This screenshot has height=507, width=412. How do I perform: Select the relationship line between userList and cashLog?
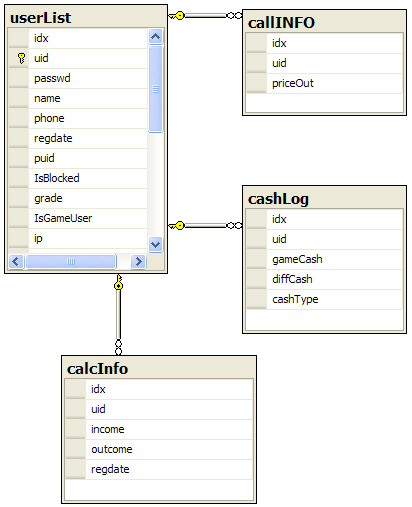pos(206,226)
